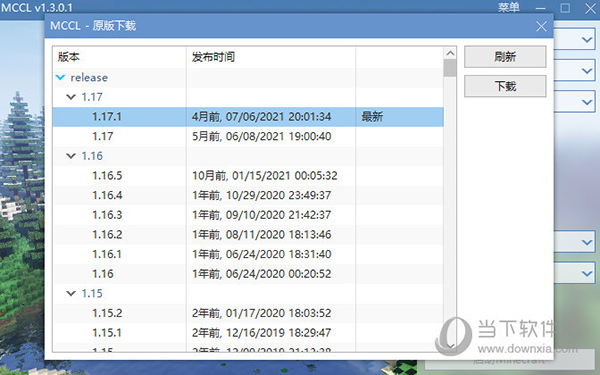
Task: Click the version list scrollbar thumb
Action: tap(450, 68)
